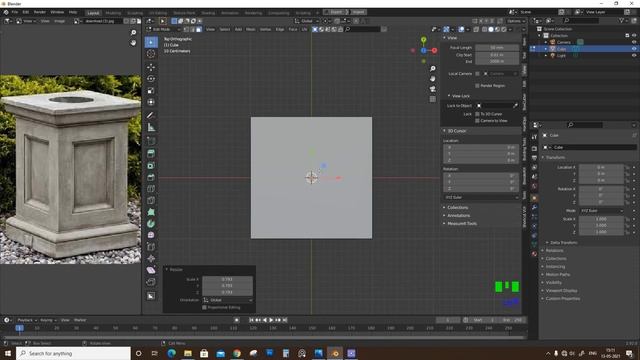The width and height of the screenshot is (640, 360).
Task: Select the Smooth tool
Action: 151,236
